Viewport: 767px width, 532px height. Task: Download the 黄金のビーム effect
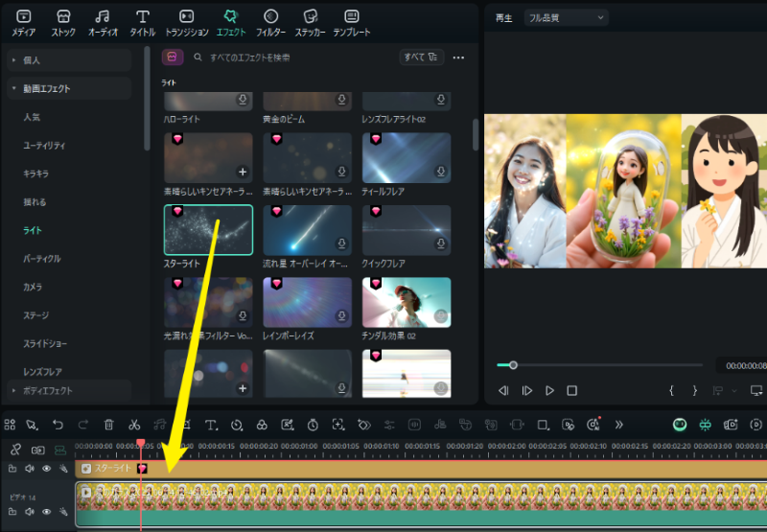click(x=342, y=100)
